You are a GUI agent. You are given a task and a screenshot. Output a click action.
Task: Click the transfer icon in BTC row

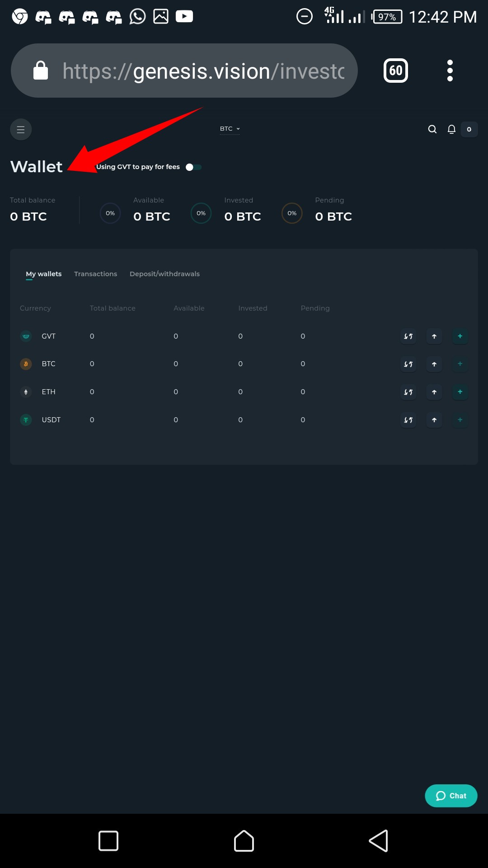pyautogui.click(x=408, y=364)
